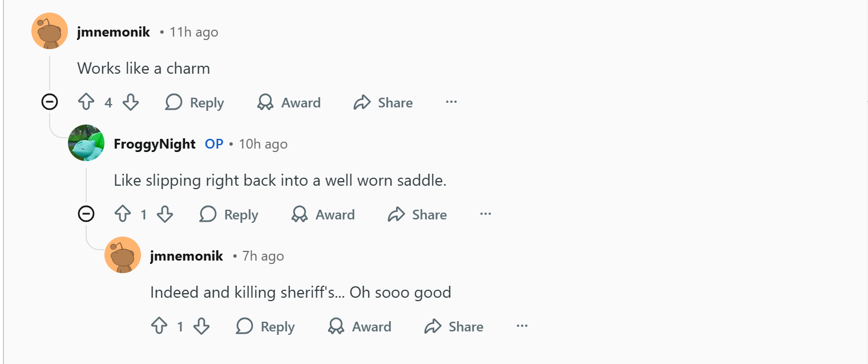The width and height of the screenshot is (868, 364).
Task: Reply to FroggyNight's saddle comment
Action: tap(229, 215)
